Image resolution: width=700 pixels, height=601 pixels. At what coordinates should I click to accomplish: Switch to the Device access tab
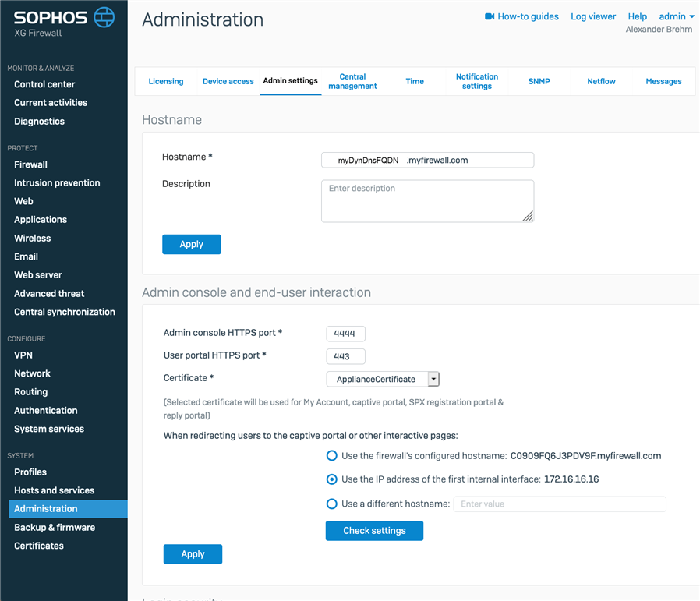tap(228, 81)
